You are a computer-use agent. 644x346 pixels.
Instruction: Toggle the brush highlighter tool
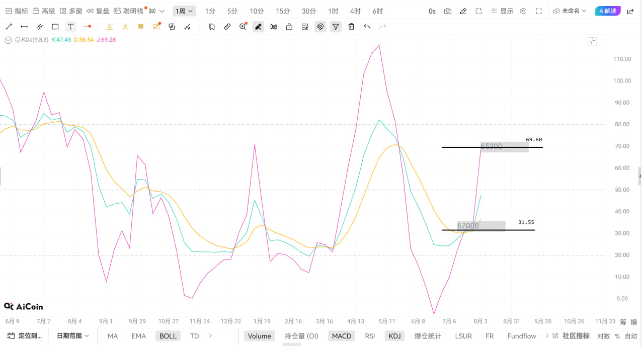(258, 27)
